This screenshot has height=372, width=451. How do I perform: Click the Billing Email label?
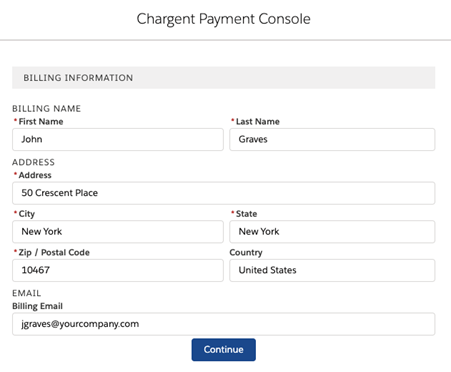(x=37, y=306)
